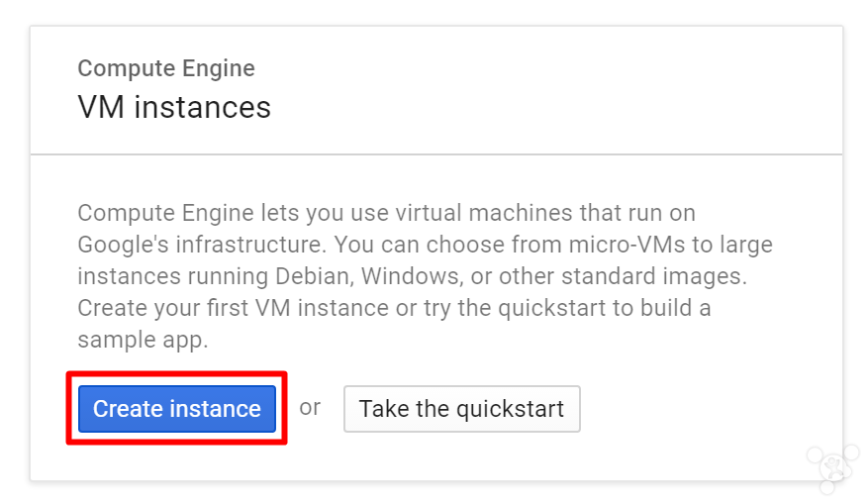This screenshot has height=504, width=868.
Task: Click the VM instances page heading
Action: (x=174, y=107)
